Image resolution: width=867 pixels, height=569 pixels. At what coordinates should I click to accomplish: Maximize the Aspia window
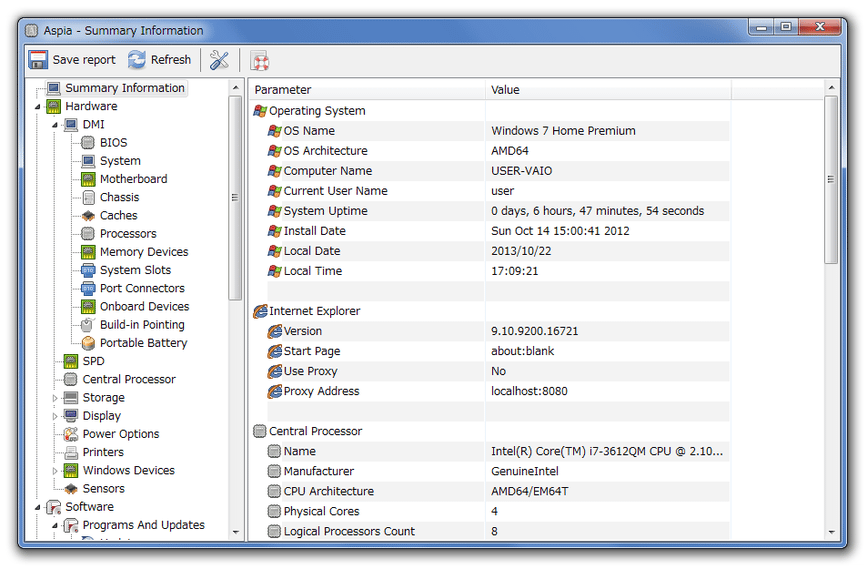pos(786,27)
